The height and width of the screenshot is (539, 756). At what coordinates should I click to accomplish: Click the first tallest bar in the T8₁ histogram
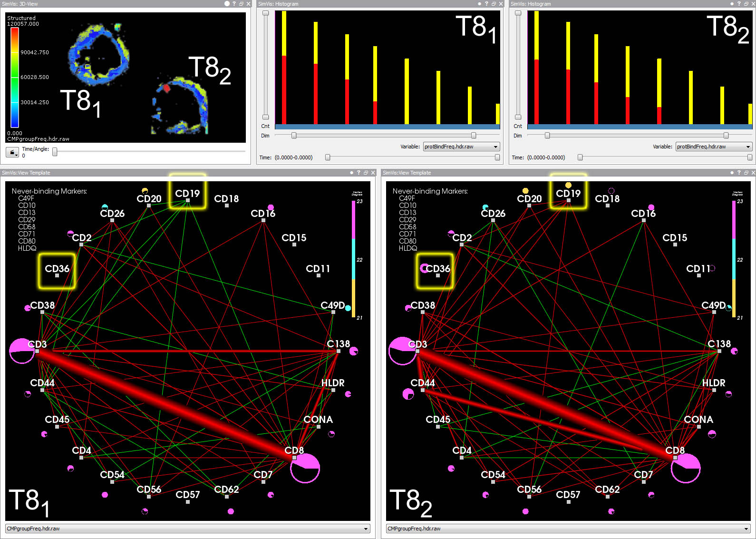pyautogui.click(x=284, y=68)
